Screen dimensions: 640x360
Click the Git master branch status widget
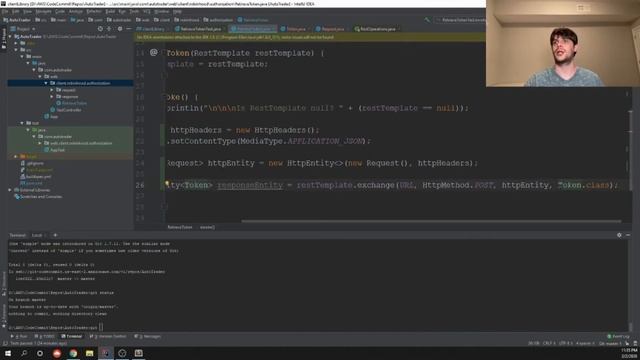pos(610,344)
